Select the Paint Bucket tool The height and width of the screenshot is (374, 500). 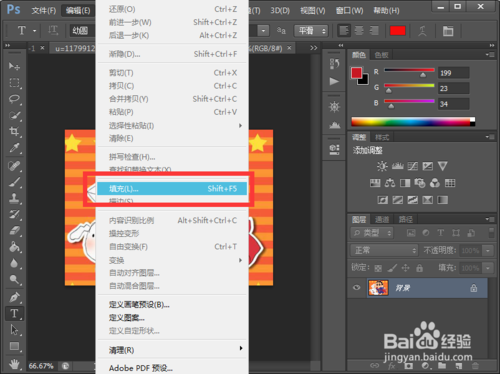(x=14, y=247)
